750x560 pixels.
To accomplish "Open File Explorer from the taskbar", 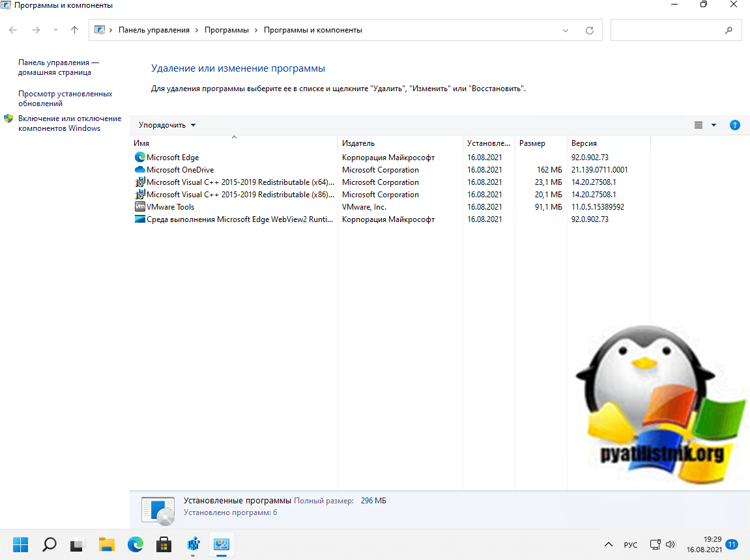I will [107, 544].
